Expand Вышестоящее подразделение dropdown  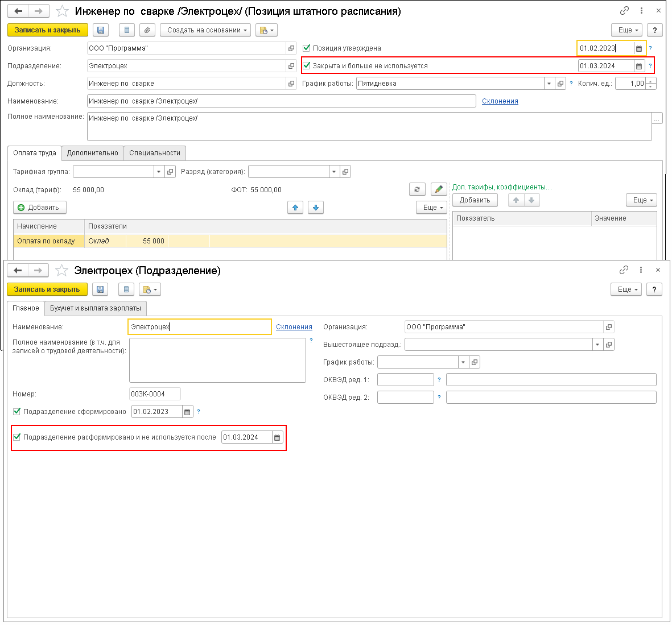[597, 345]
